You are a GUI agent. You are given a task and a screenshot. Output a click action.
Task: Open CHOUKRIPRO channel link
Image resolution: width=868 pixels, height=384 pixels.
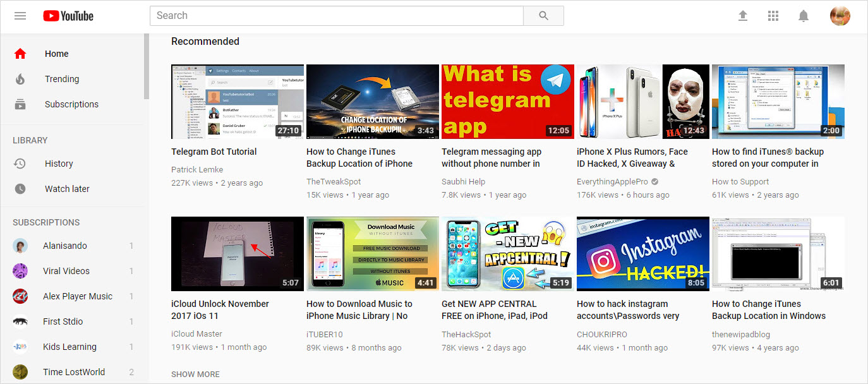pos(602,333)
